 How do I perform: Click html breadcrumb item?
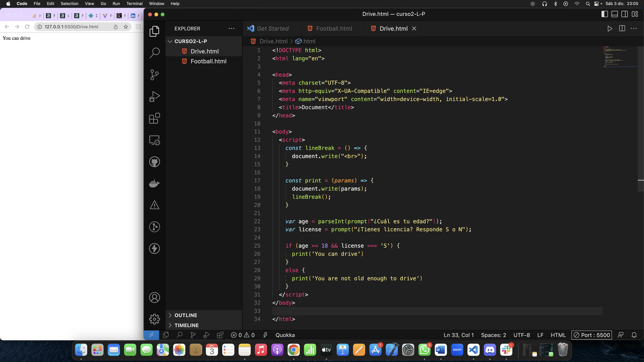click(305, 41)
